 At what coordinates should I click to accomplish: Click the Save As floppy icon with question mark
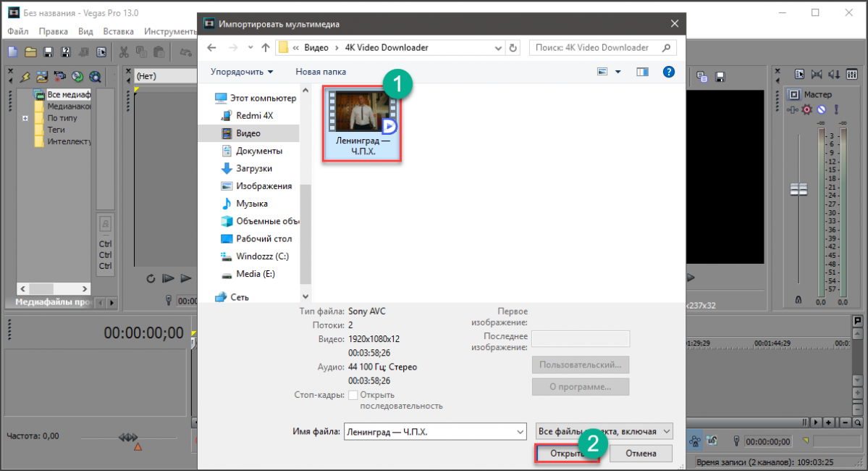[x=66, y=52]
